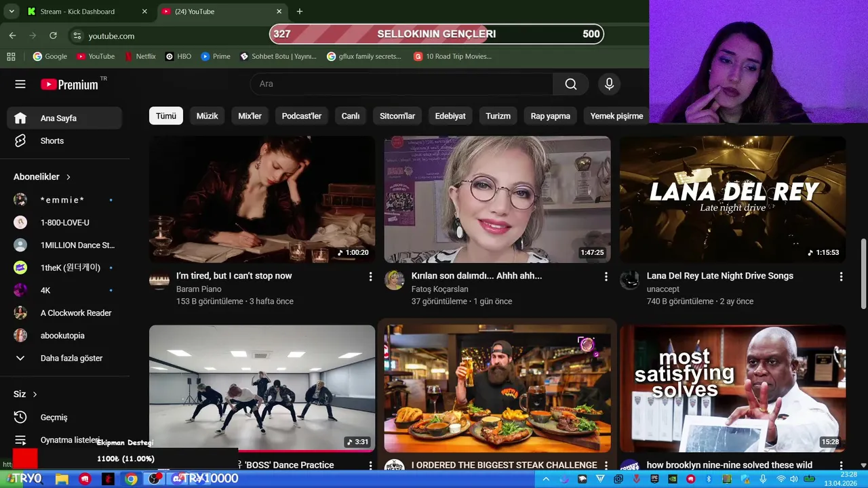Open the gflux family secrets bookmark
The image size is (868, 488).
click(x=364, y=56)
